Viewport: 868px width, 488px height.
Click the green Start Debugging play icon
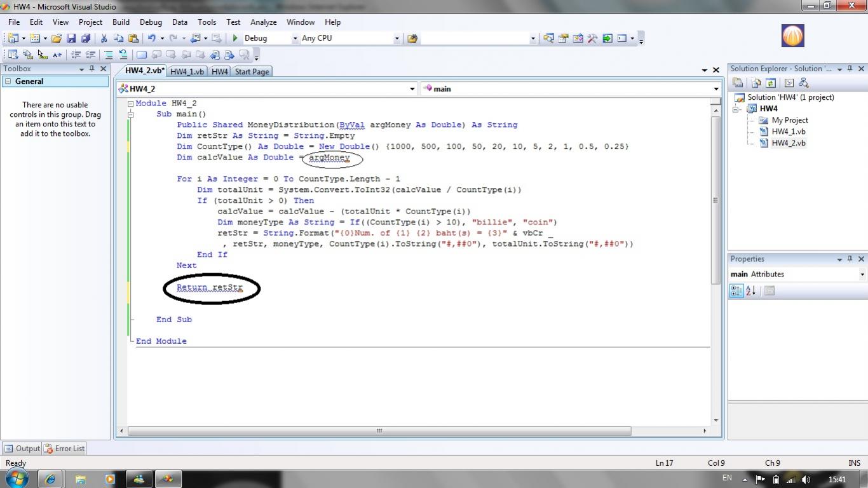[235, 38]
